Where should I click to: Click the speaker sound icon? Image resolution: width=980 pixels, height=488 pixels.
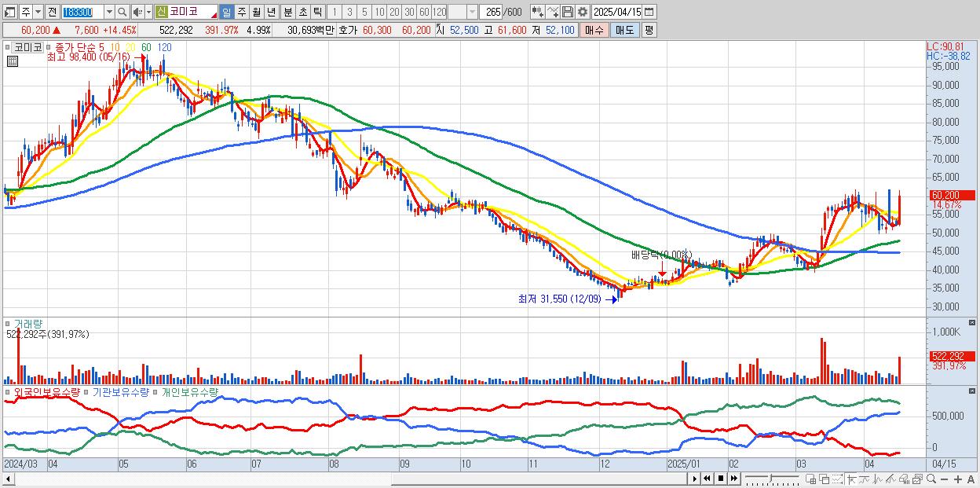137,12
